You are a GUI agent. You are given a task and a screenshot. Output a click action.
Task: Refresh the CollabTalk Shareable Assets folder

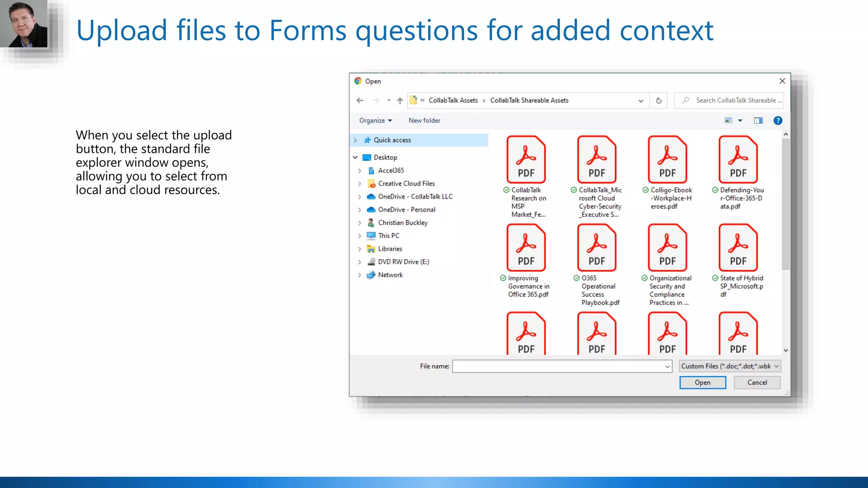tap(659, 100)
